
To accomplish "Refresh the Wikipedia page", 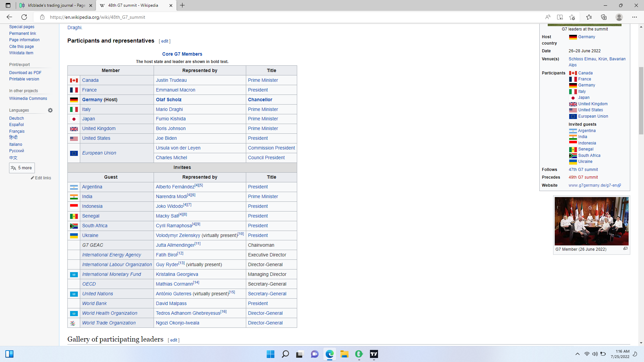I will [x=24, y=17].
